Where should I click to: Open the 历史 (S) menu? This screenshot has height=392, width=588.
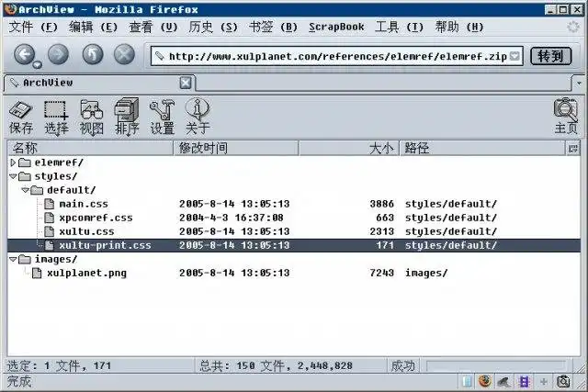click(213, 27)
